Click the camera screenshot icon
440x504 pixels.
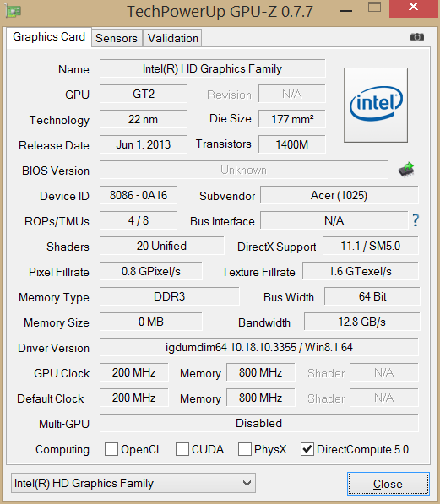click(417, 37)
